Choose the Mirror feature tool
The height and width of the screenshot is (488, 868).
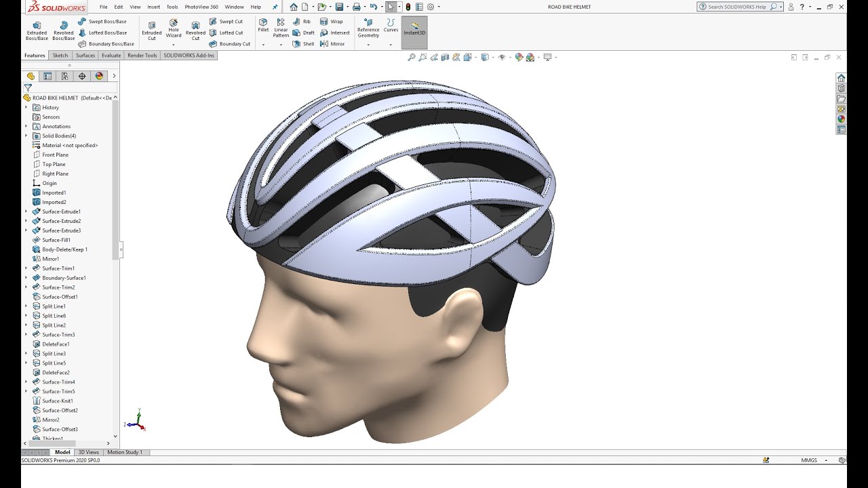tap(333, 44)
